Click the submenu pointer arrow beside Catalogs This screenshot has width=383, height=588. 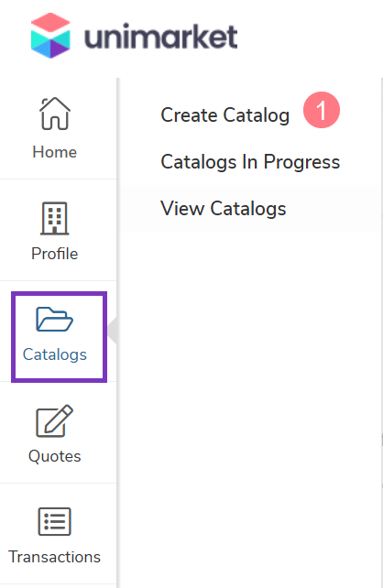tap(112, 331)
